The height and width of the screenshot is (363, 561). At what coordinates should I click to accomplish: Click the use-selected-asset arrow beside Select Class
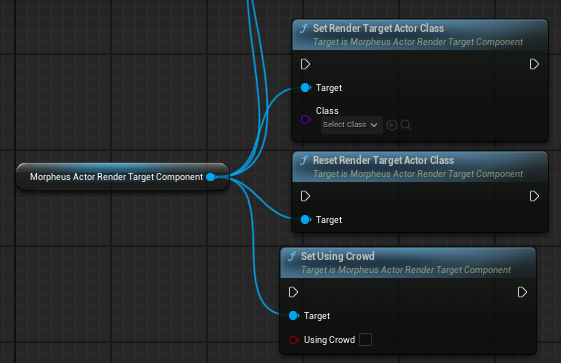pos(392,125)
